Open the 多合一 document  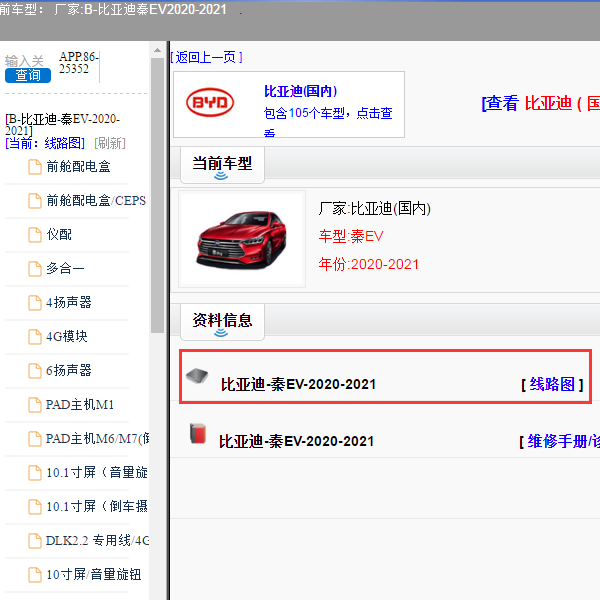[x=65, y=269]
